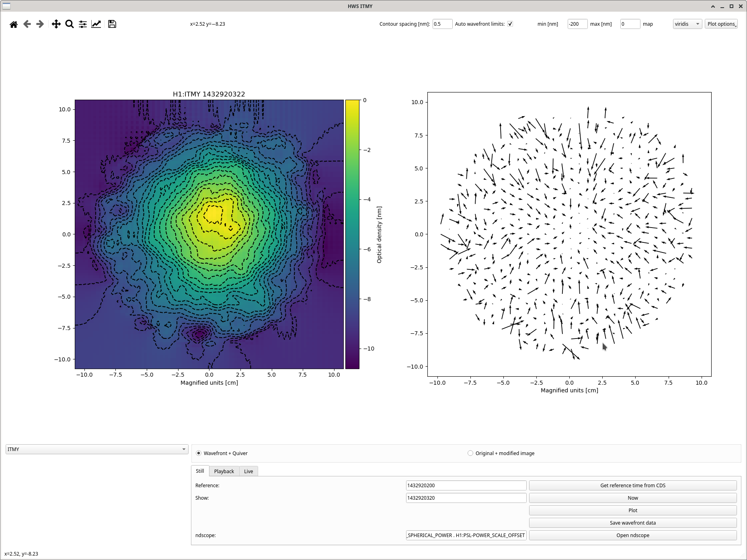
Task: Maximize the HWS ITMY window
Action: pos(731,6)
